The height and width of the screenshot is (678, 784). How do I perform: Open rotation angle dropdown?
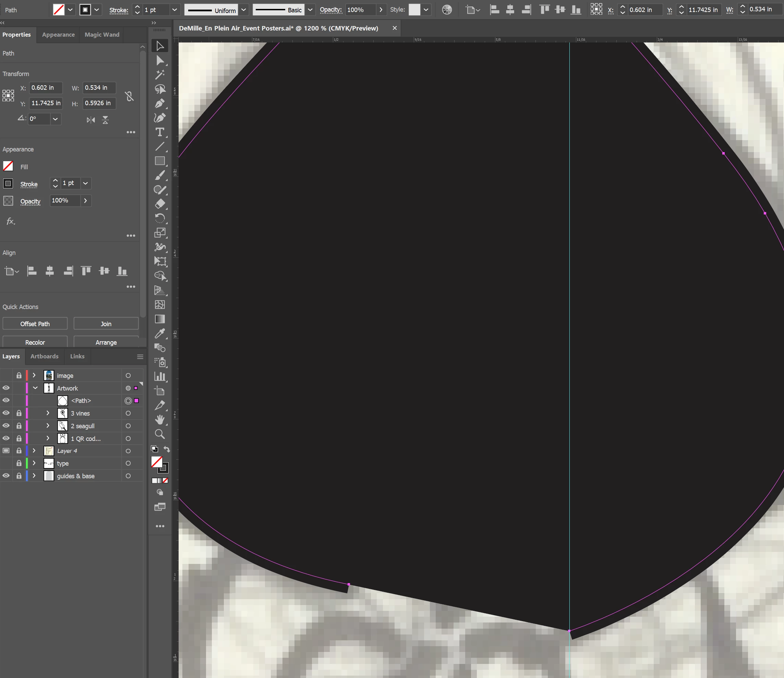pos(55,119)
